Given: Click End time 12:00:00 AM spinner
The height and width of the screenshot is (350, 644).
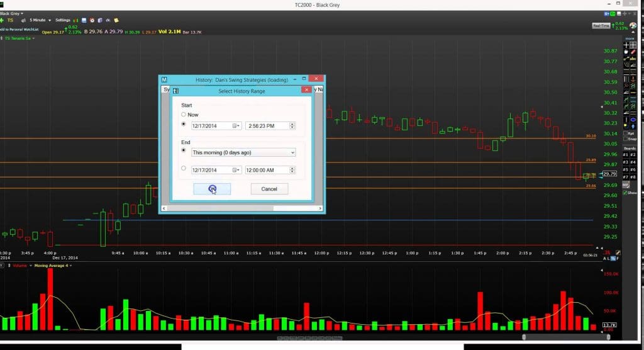Looking at the screenshot, I should coord(292,170).
